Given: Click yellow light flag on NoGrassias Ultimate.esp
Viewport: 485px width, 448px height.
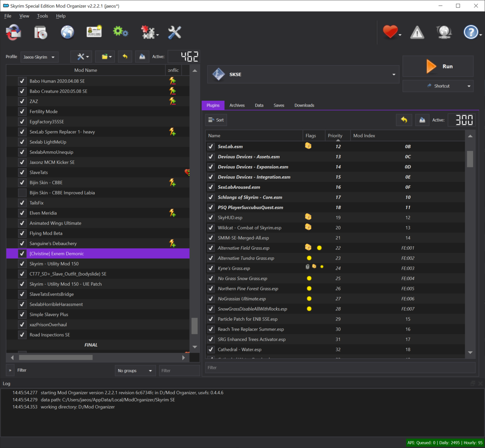Looking at the screenshot, I should [309, 299].
